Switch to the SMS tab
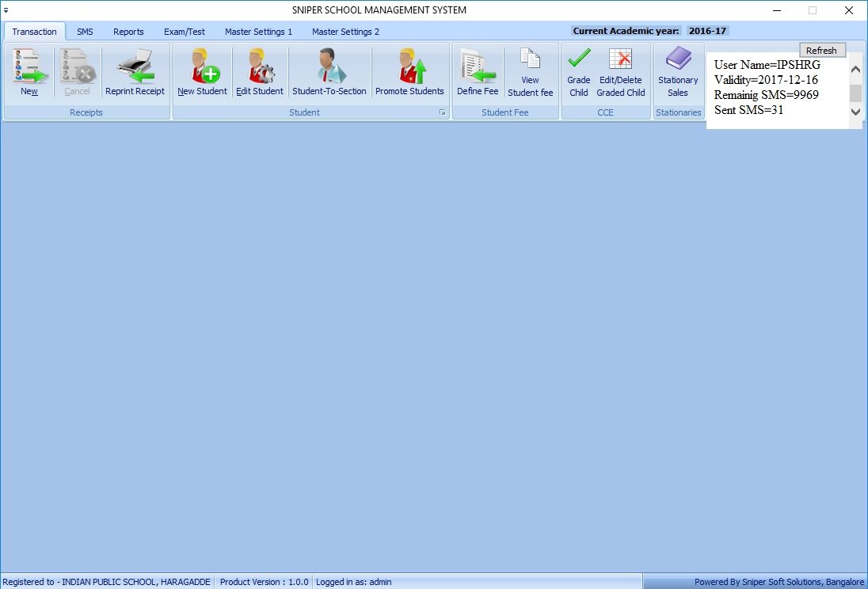868x589 pixels. [x=85, y=32]
